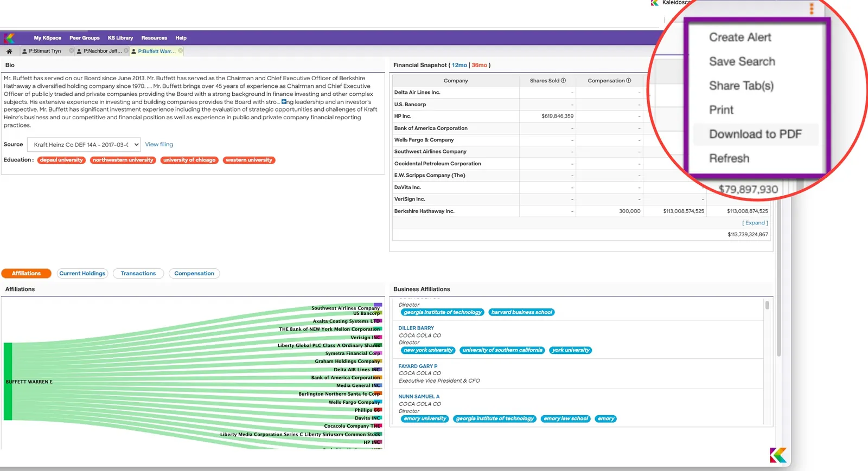The width and height of the screenshot is (868, 471).
Task: Select the Affiliations pill tab
Action: coord(26,274)
